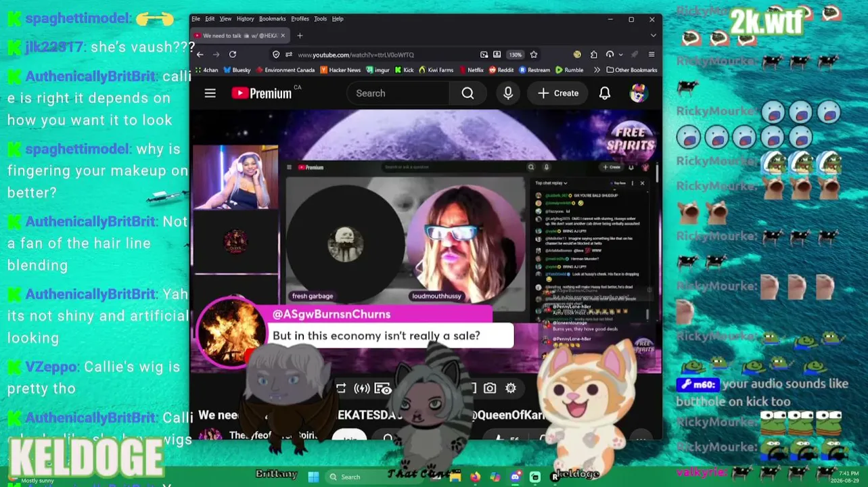
Task: Open the View menu
Action: tap(225, 19)
